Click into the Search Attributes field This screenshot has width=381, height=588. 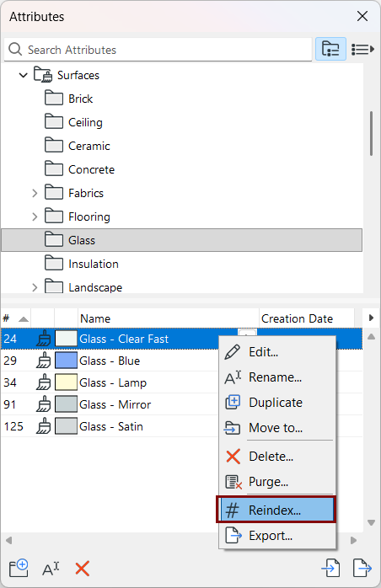158,49
